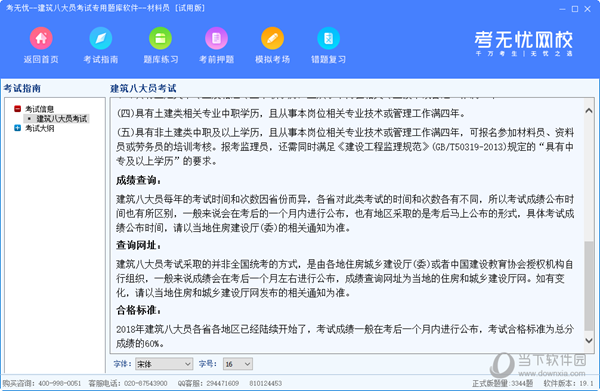Viewport: 600px width, 391px height.
Task: Click the 正式版题量 entry in status bar
Action: 502,383
